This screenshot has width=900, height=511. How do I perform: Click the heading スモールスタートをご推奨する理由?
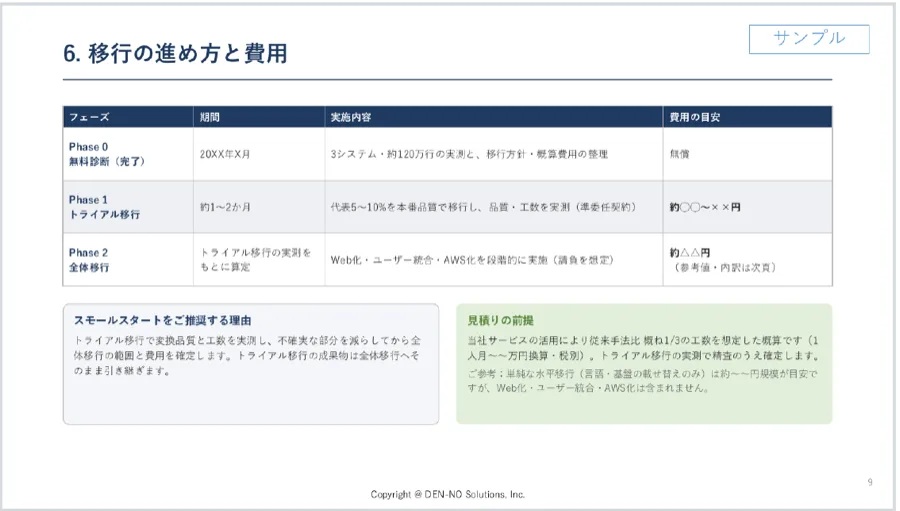[162, 320]
